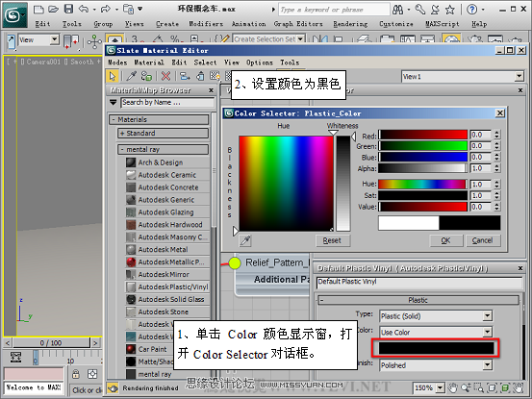Click the Undo arrow icon
Screen dimensions: 532x399
pyautogui.click(x=84, y=10)
